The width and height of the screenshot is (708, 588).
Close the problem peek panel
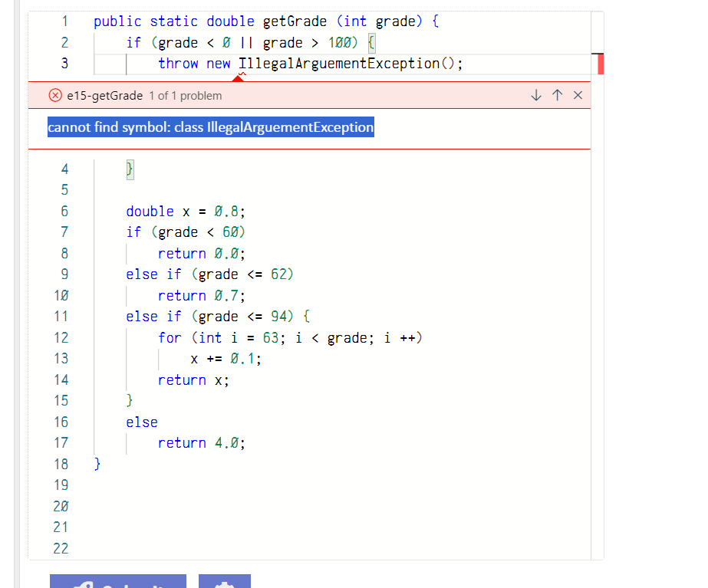(x=578, y=95)
